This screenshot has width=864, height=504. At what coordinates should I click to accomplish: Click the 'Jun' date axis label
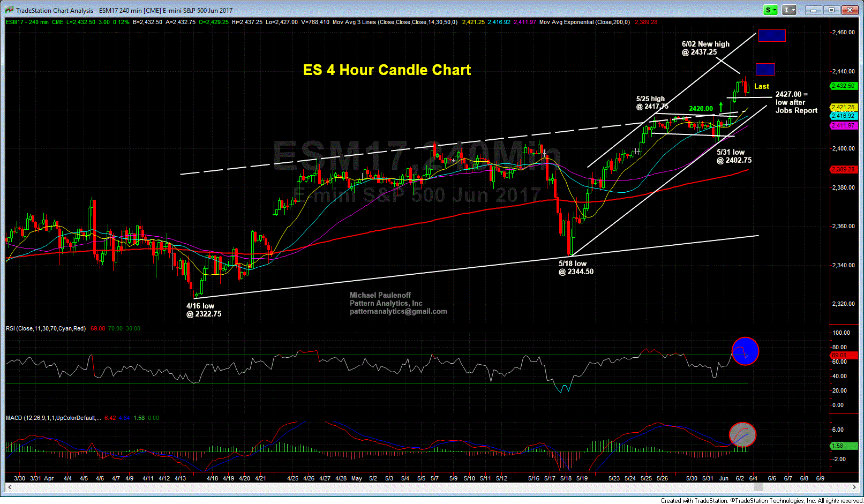[724, 478]
